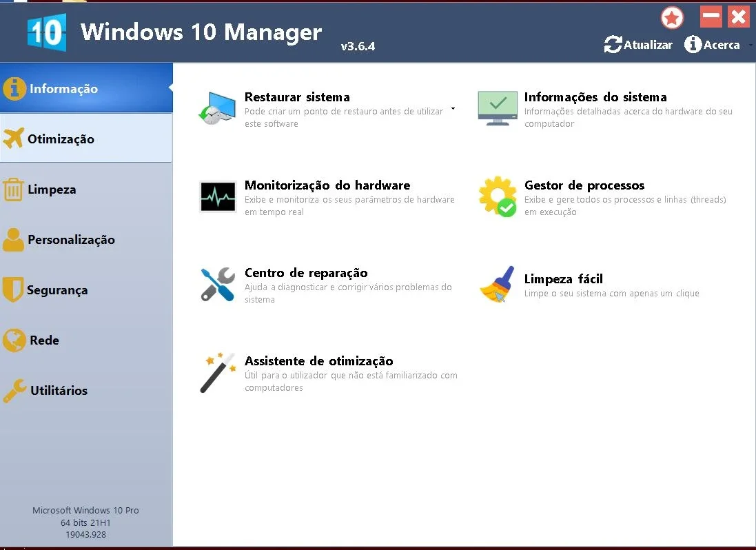Click the Atualizar refresh arrows icon
756x550 pixels.
pos(613,45)
